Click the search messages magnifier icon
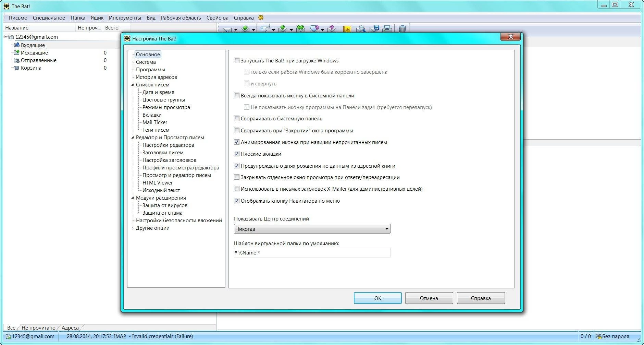The width and height of the screenshot is (644, 345). click(360, 29)
